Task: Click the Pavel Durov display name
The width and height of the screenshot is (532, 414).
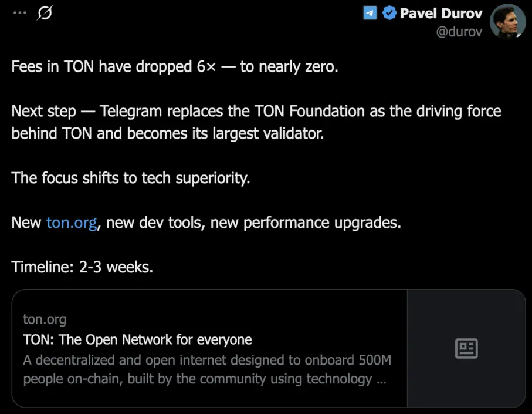Action: (441, 14)
